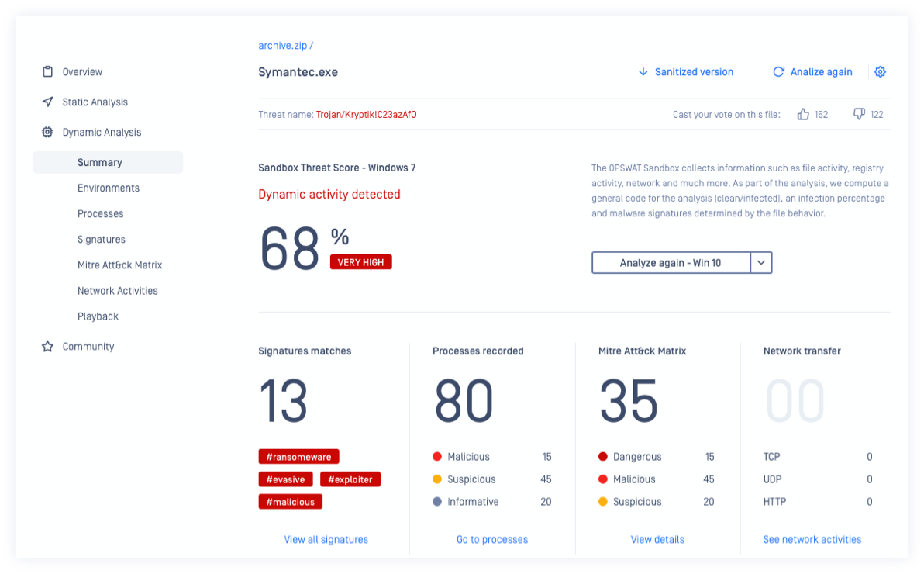Click the Dynamic Analysis gear icon

click(48, 132)
